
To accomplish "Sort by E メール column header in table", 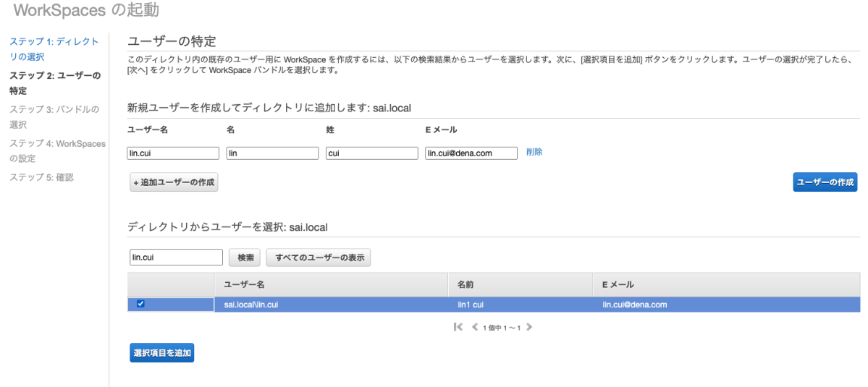I will 726,284.
